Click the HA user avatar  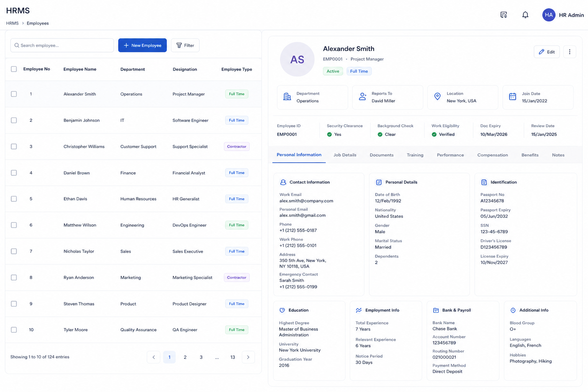[549, 15]
